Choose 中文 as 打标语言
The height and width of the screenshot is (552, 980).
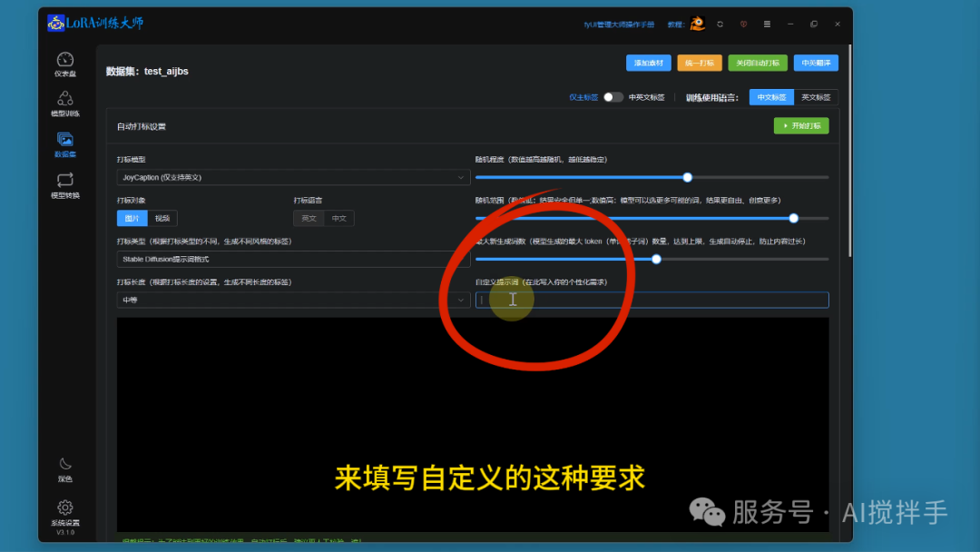pyautogui.click(x=338, y=218)
